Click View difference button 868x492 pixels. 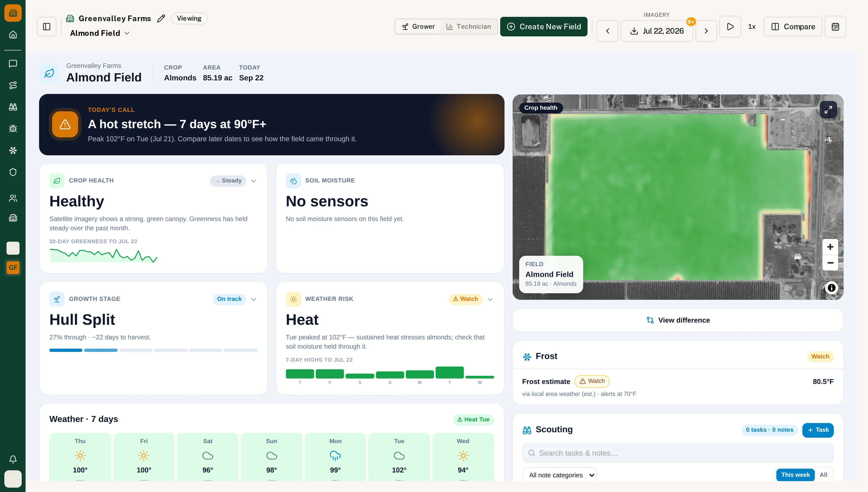(x=678, y=320)
